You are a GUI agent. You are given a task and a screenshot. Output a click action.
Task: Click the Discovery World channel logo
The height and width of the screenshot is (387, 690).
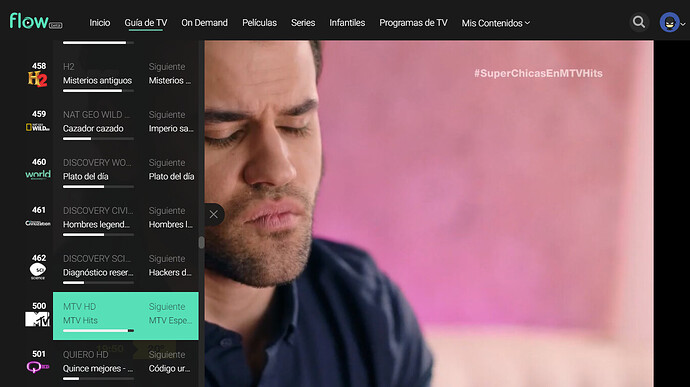point(38,175)
